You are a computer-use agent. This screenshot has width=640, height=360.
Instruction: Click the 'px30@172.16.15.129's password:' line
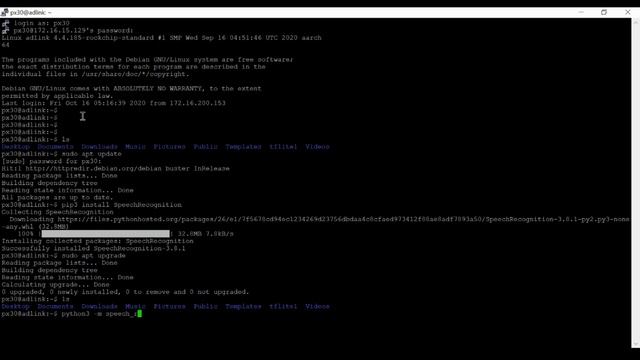tap(73, 31)
